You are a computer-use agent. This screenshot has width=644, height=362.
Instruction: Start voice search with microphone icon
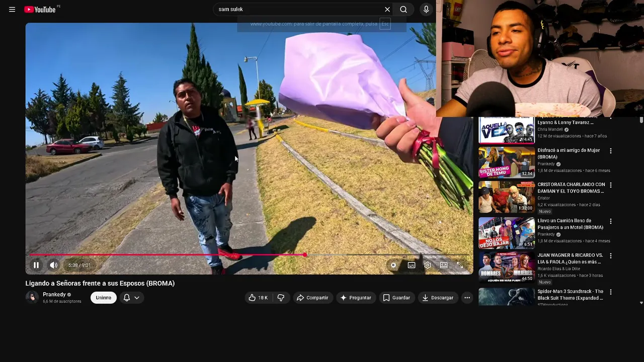(426, 9)
